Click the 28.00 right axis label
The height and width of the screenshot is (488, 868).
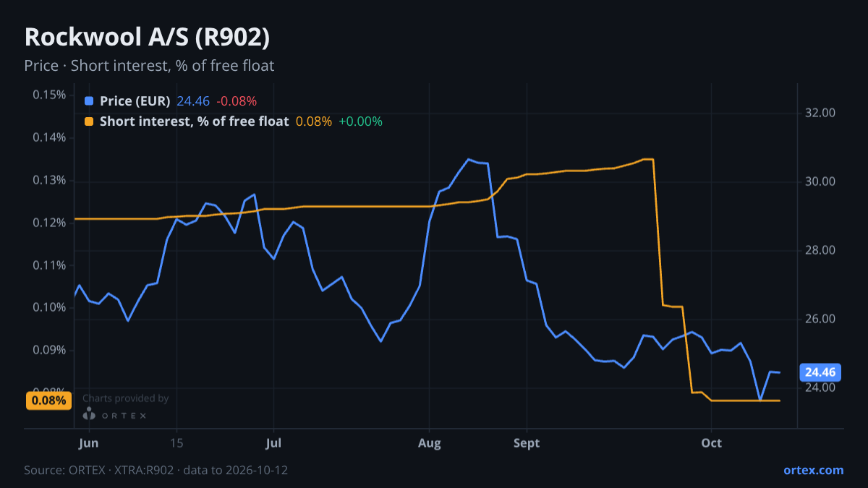[x=820, y=250]
